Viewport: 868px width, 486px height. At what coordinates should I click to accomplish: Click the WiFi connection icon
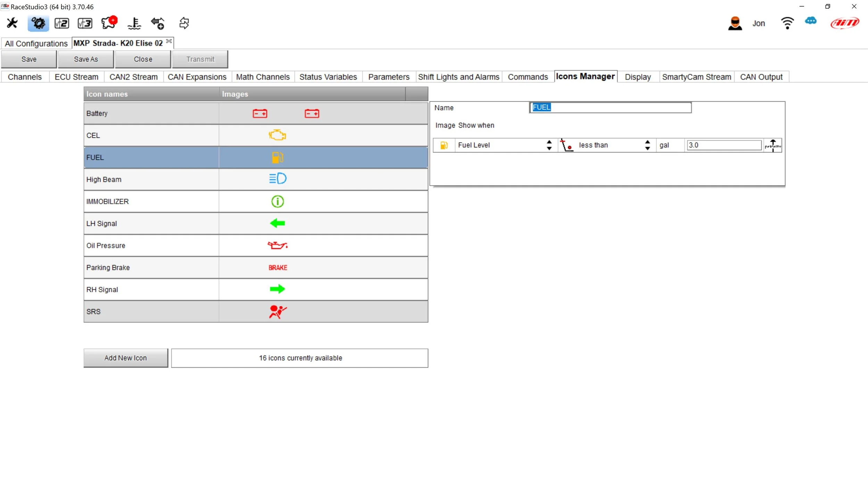click(x=787, y=23)
